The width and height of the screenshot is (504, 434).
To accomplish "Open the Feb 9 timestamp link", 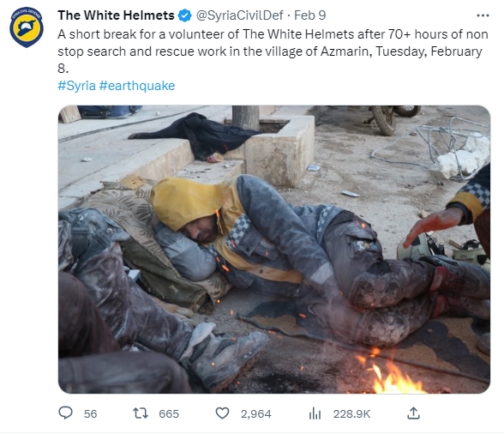I will [x=310, y=15].
